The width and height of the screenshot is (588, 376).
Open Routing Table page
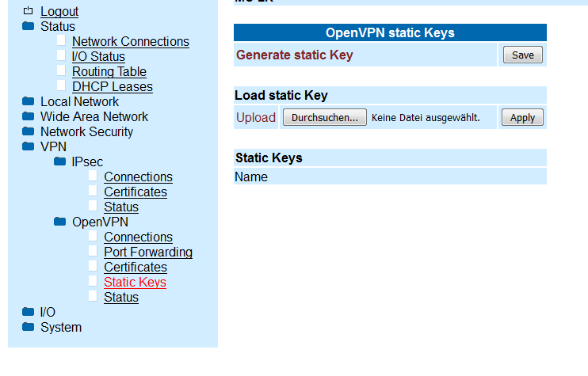click(x=109, y=71)
